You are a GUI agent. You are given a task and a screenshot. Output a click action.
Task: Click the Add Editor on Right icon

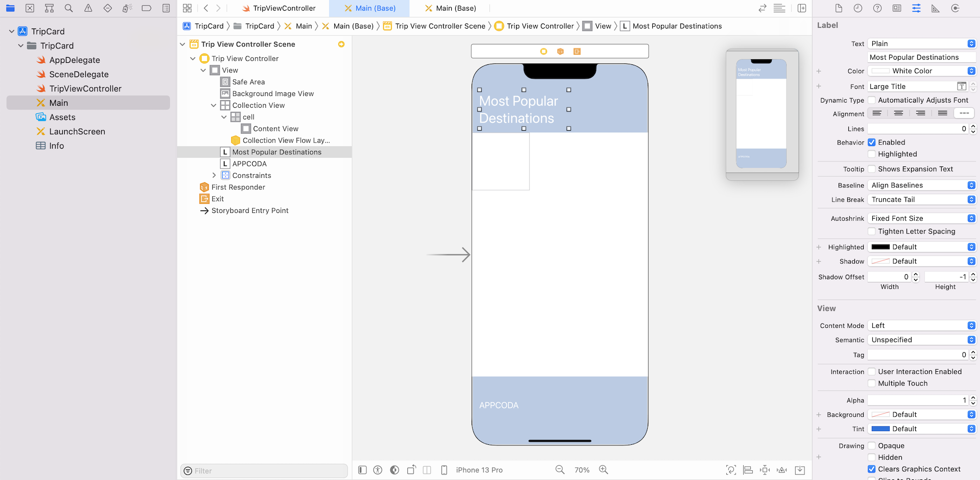pyautogui.click(x=802, y=8)
